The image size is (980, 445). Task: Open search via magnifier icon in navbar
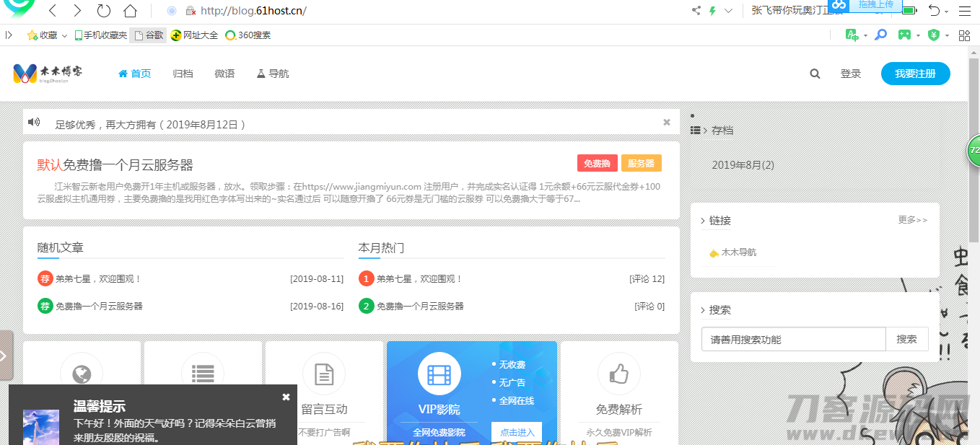coord(814,73)
